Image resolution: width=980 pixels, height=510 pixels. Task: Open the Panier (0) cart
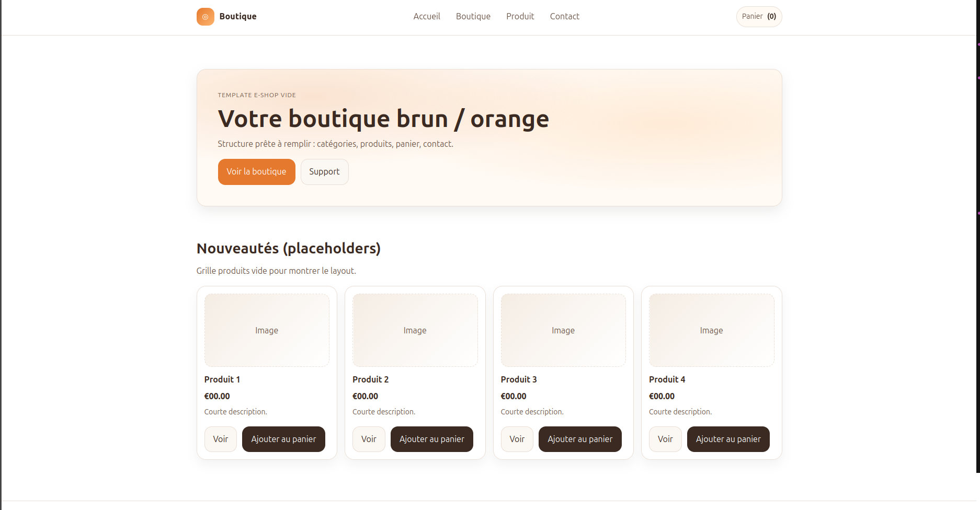click(758, 16)
